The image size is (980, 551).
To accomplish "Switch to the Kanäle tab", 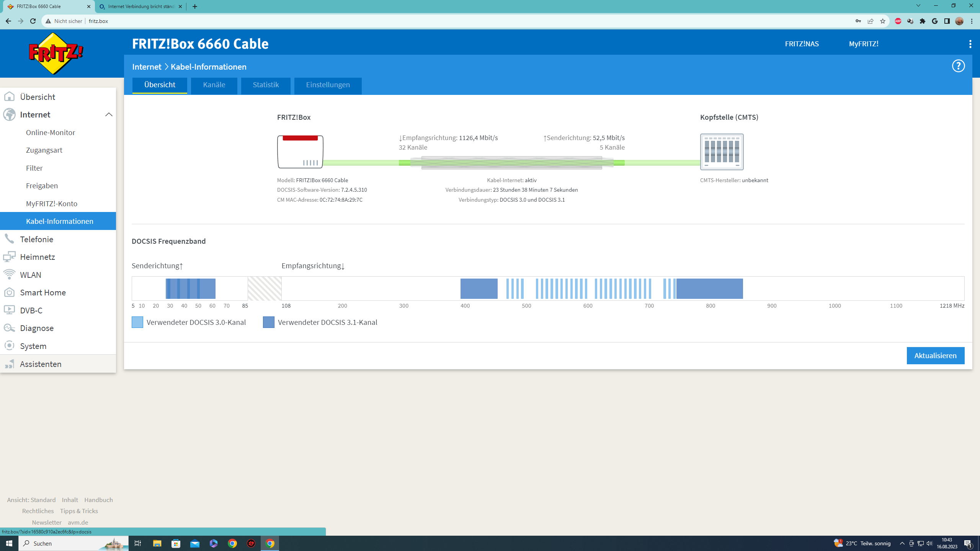I will tap(214, 85).
